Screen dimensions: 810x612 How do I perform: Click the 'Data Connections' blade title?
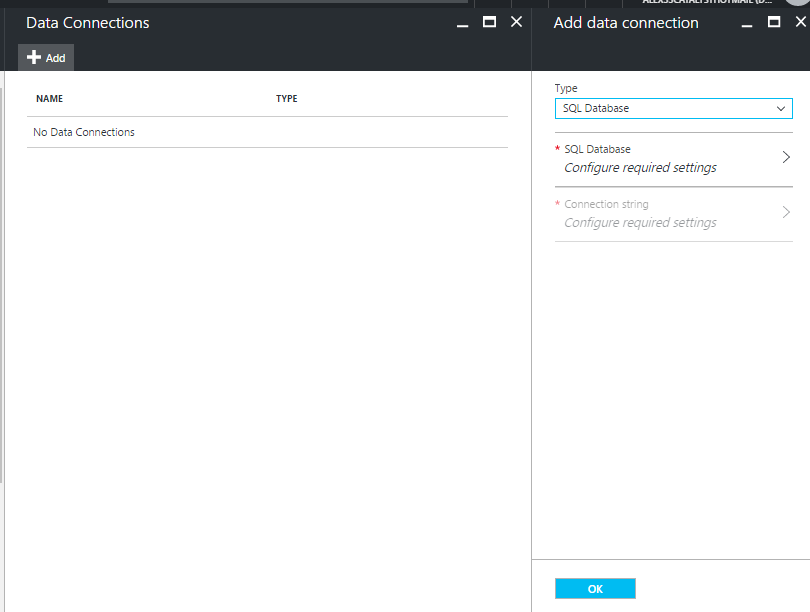coord(88,23)
